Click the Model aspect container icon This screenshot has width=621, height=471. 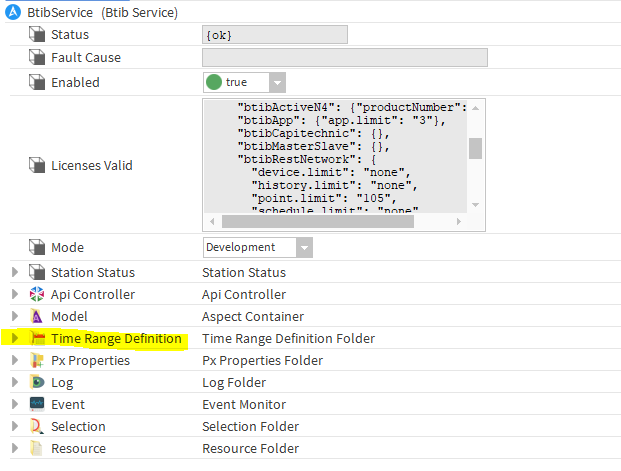pyautogui.click(x=37, y=316)
